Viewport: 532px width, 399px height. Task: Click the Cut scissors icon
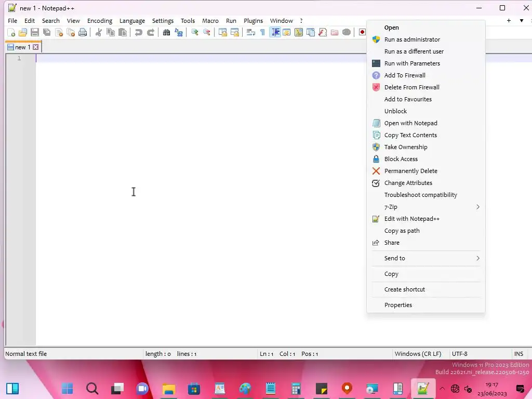click(99, 33)
